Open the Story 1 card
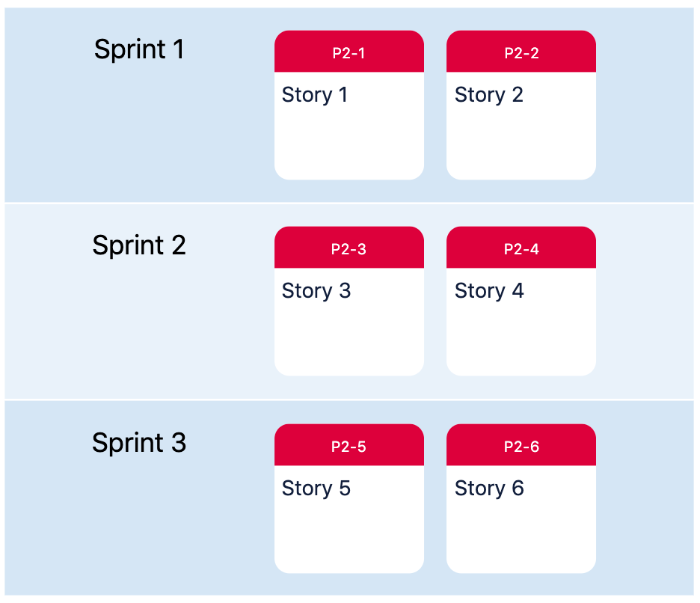This screenshot has height=603, width=700. (349, 105)
